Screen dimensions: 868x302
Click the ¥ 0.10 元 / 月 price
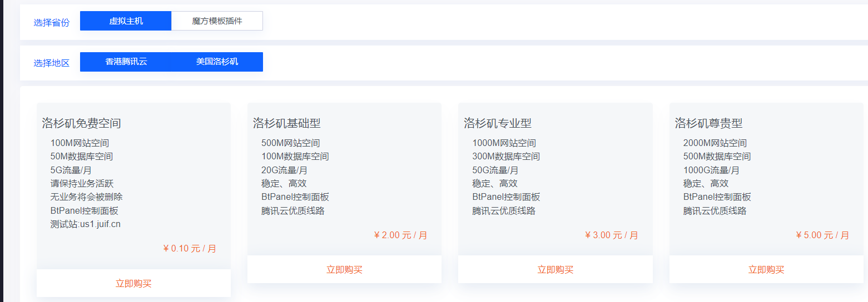click(190, 248)
